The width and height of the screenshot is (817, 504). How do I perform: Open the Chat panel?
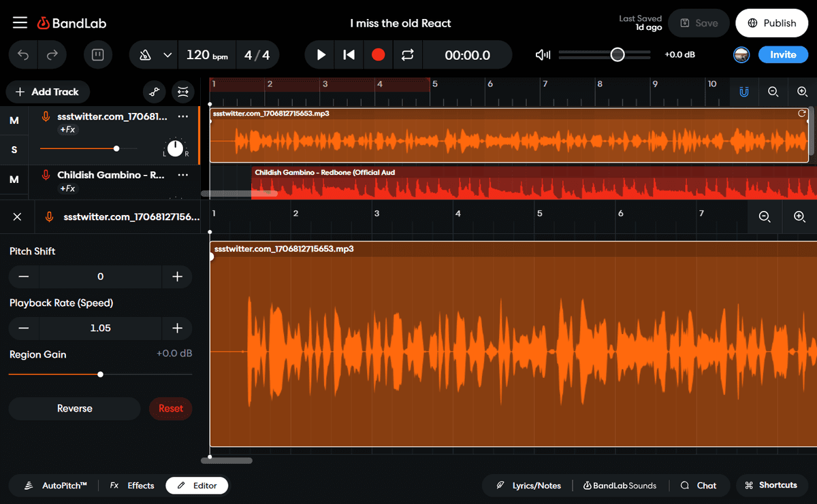[x=699, y=486]
